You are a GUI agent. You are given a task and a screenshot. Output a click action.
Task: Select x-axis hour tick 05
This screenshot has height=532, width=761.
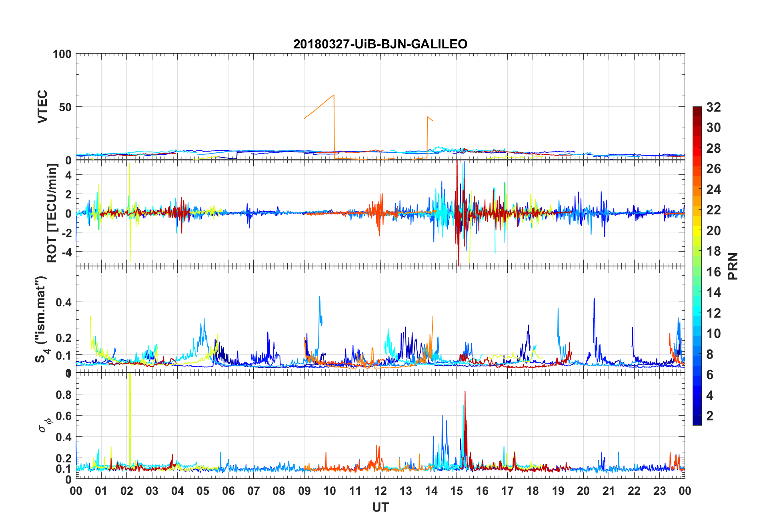point(203,491)
